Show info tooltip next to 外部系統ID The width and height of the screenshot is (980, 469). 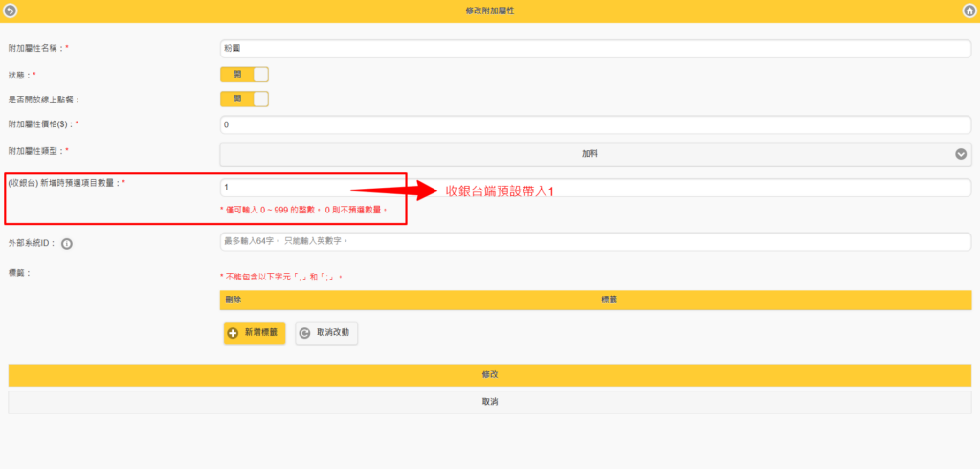point(67,244)
